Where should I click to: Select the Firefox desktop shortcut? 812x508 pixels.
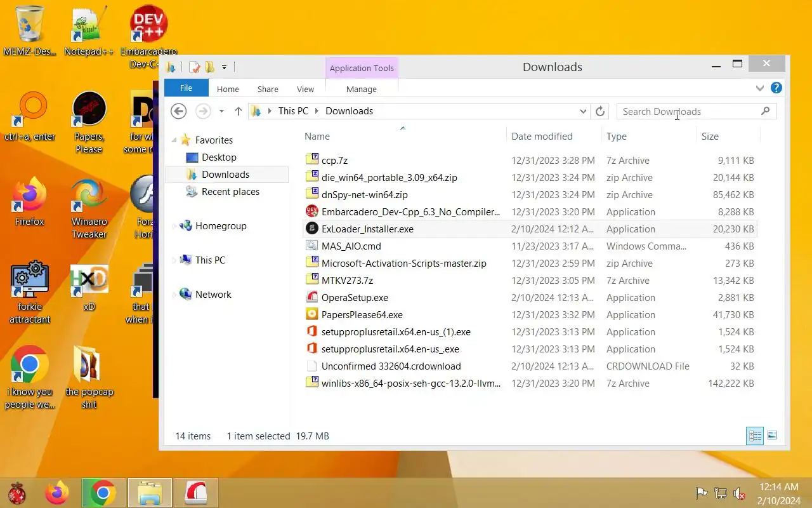coord(30,201)
